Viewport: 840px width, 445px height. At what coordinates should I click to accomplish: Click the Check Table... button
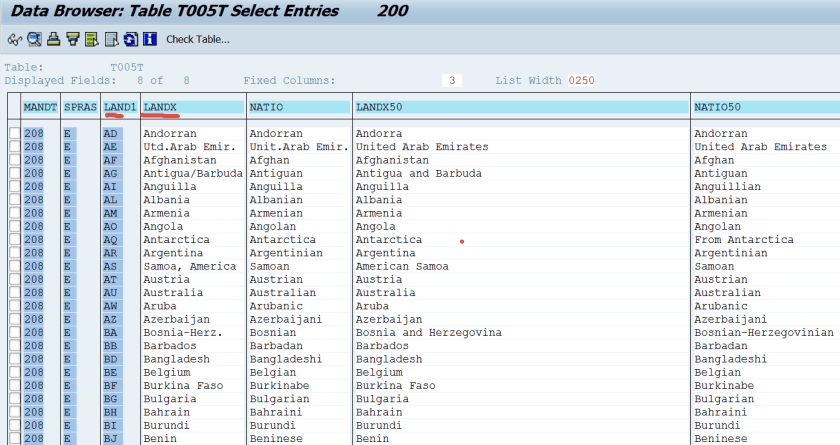coord(198,40)
